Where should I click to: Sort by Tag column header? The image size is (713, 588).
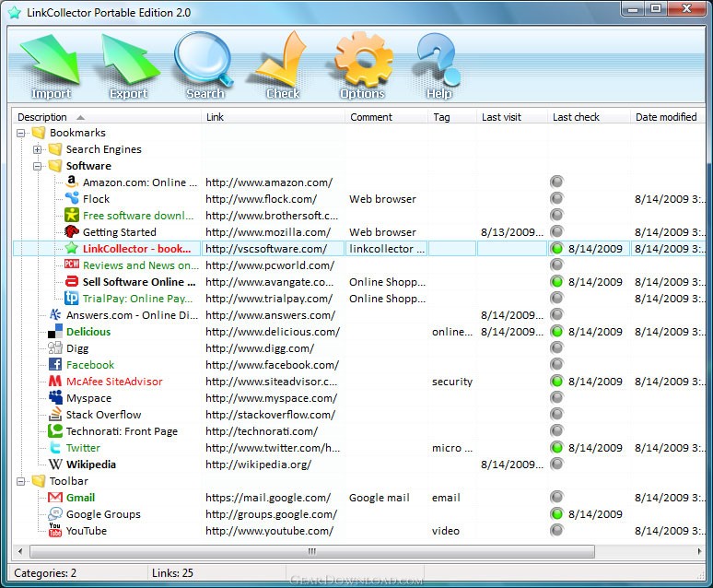click(452, 117)
